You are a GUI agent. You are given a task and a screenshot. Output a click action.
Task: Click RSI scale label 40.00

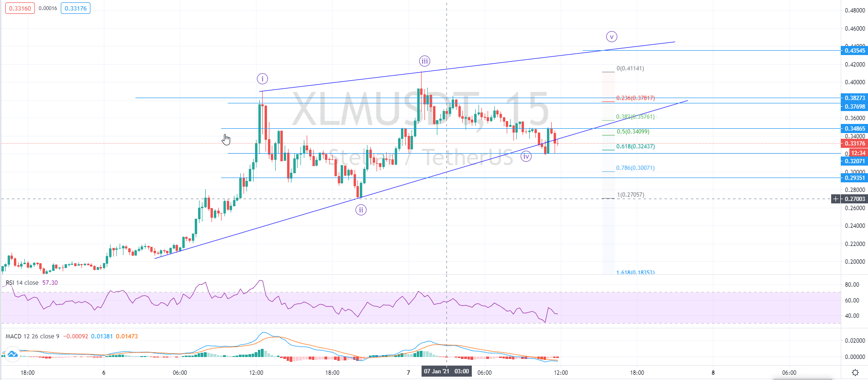pos(852,316)
